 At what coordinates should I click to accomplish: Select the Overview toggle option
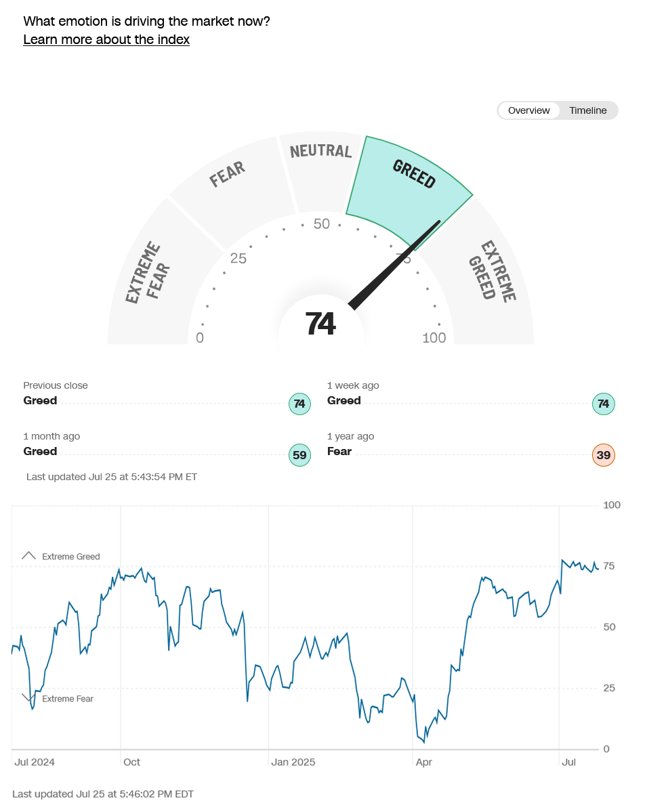pyautogui.click(x=528, y=110)
